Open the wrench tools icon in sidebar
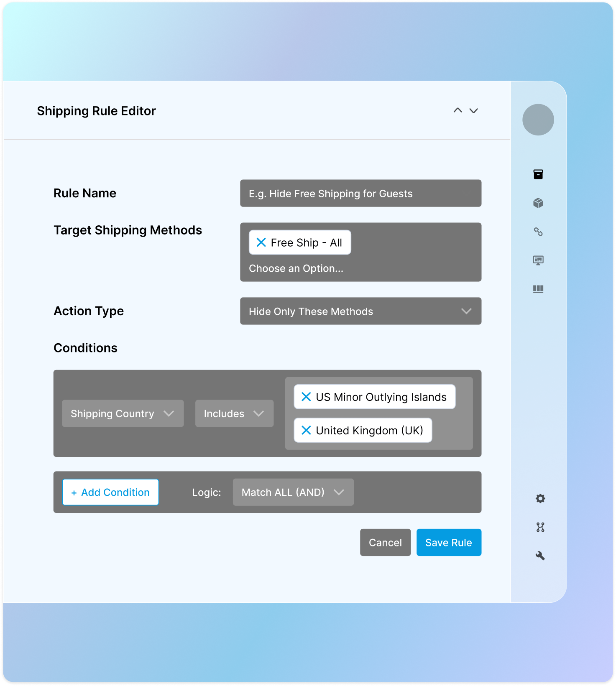This screenshot has width=616, height=686. pyautogui.click(x=540, y=556)
